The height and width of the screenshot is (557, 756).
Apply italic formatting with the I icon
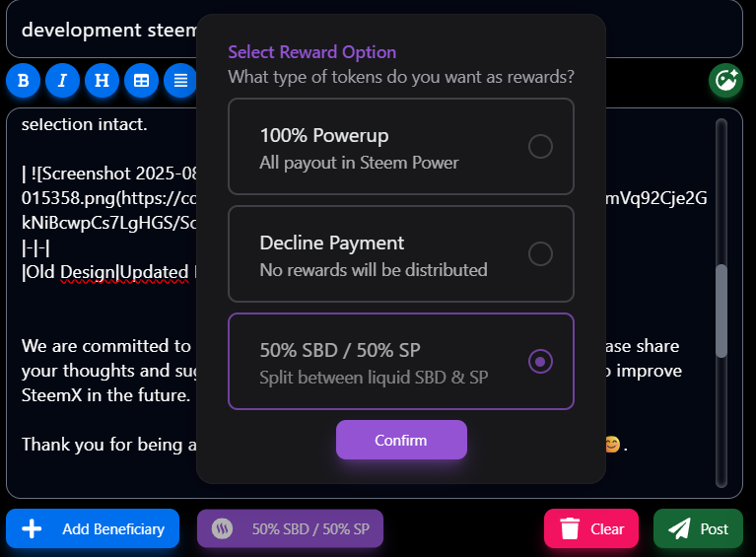coord(63,81)
